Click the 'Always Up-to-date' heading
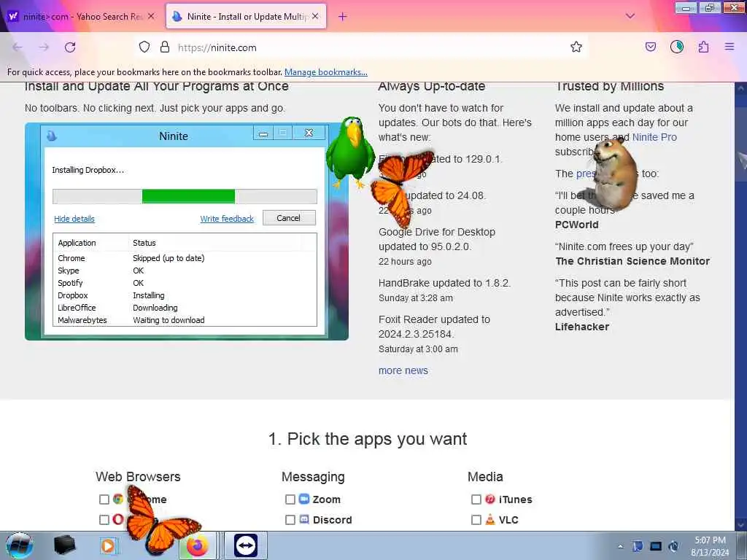The width and height of the screenshot is (747, 560). [x=432, y=87]
